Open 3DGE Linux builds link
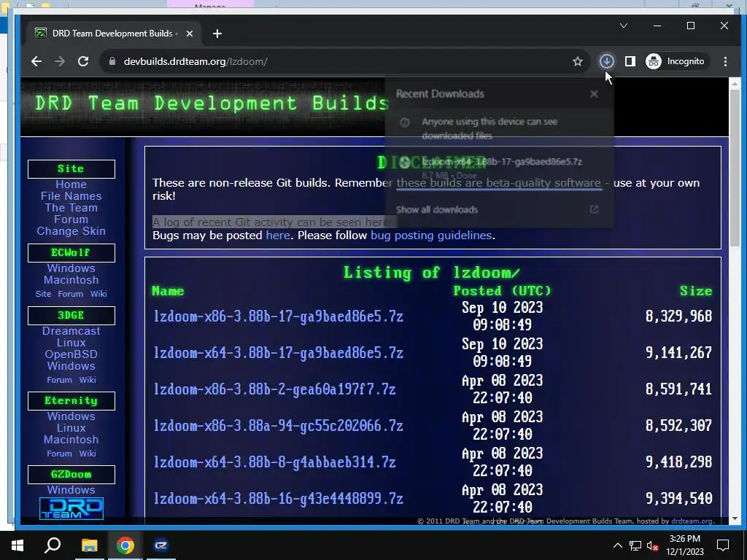The image size is (747, 560). pos(71,343)
